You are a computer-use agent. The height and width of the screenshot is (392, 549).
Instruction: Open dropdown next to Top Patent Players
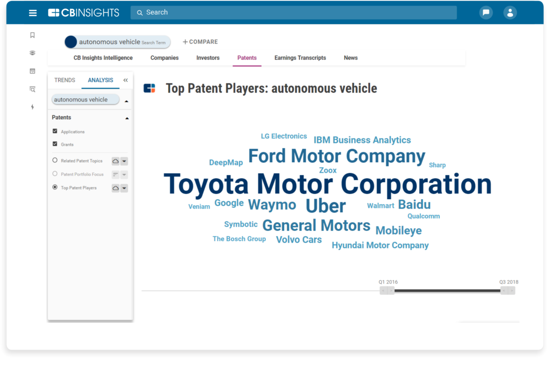tap(124, 188)
